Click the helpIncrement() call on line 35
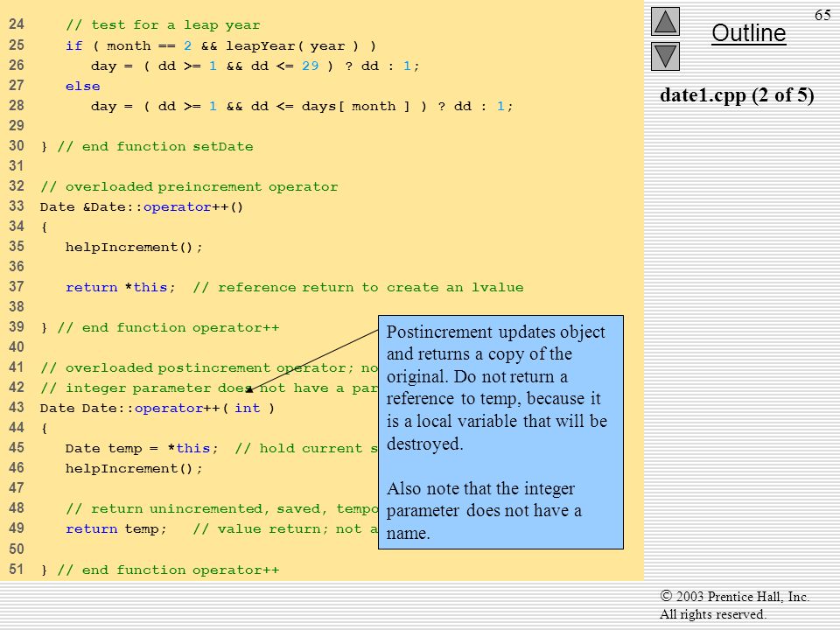Screen dimensions: 840x630 click(x=134, y=248)
